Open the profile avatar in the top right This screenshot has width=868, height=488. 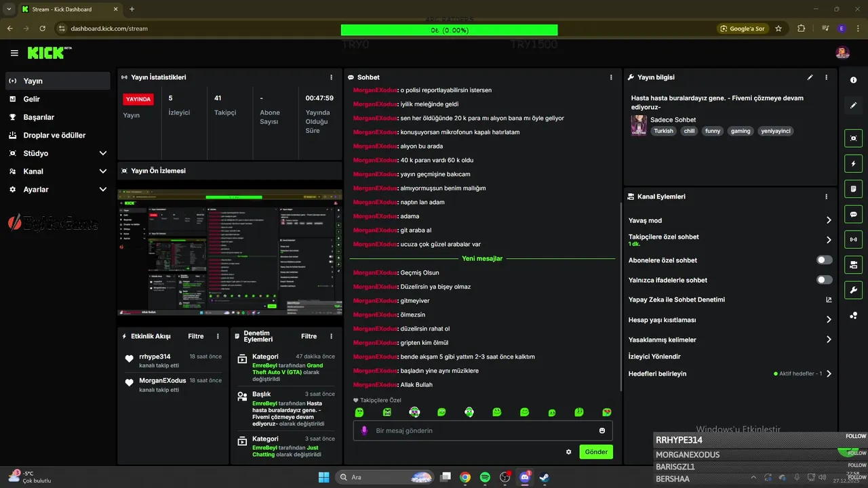[x=842, y=53]
